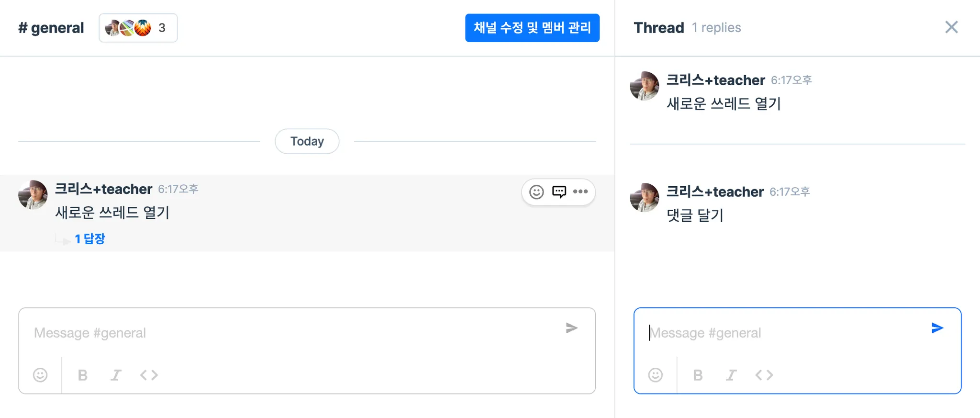Viewport: 980px width, 418px height.
Task: Open the "1 답장" reply link
Action: pyautogui.click(x=90, y=239)
